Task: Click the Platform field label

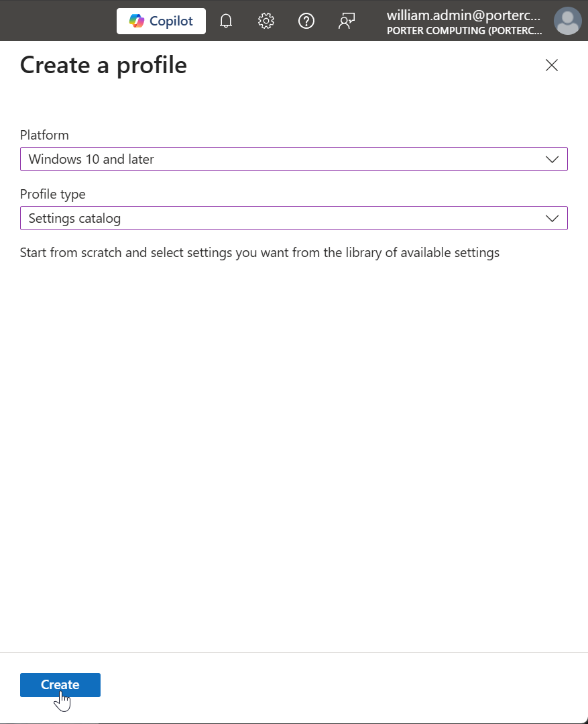Action: click(44, 136)
